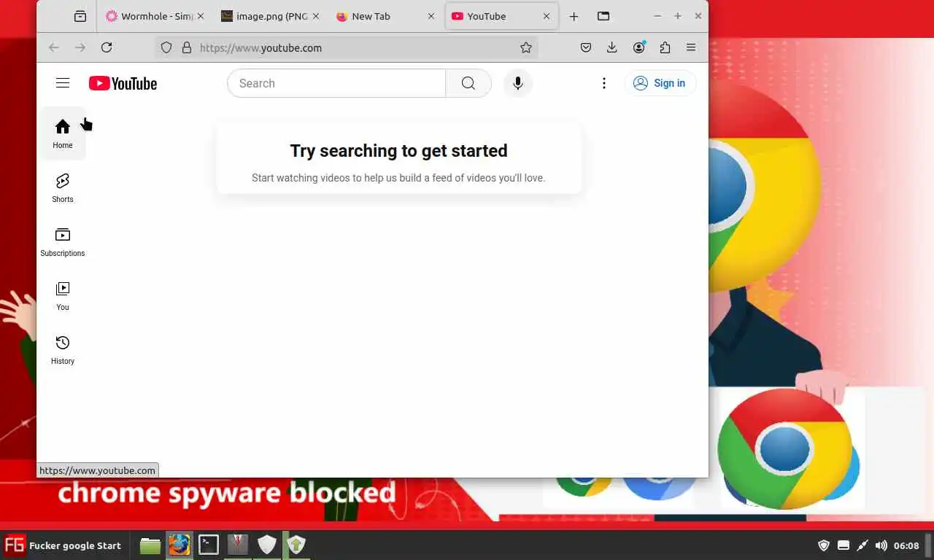Open the Firefox application menu

(691, 47)
